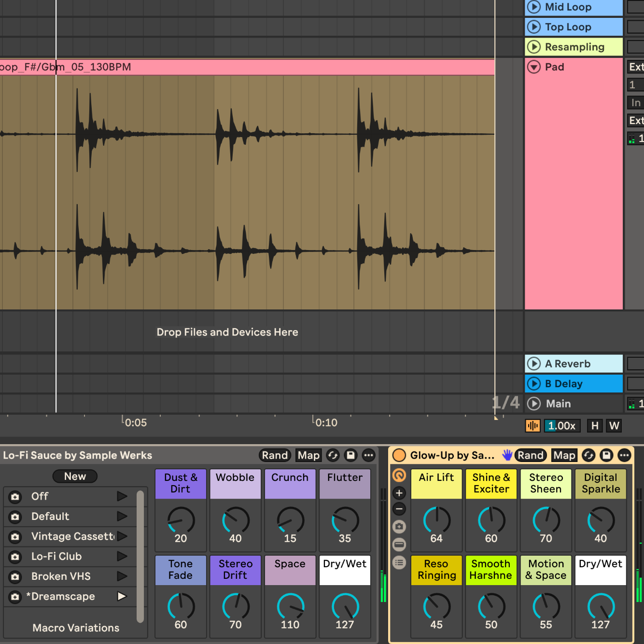Click the save preset icon on Lo-Fi Sauce

pyautogui.click(x=351, y=455)
